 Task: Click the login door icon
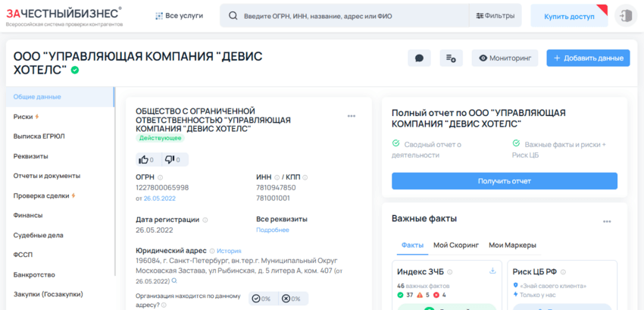(626, 16)
